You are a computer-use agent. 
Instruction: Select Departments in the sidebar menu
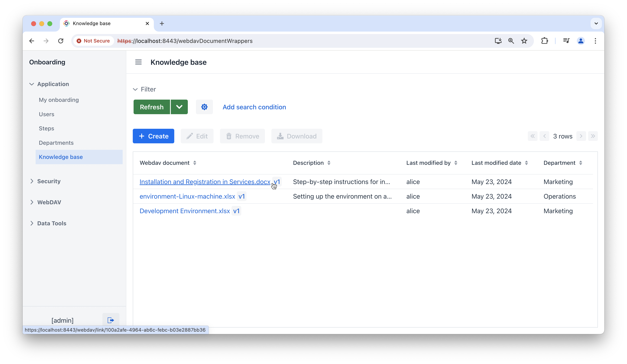pos(56,143)
